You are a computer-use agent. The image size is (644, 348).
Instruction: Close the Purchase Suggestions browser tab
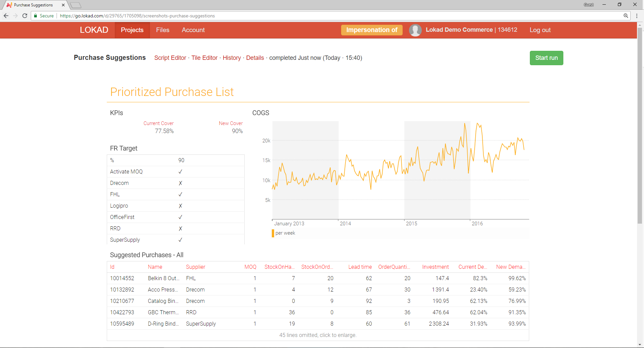coord(63,5)
